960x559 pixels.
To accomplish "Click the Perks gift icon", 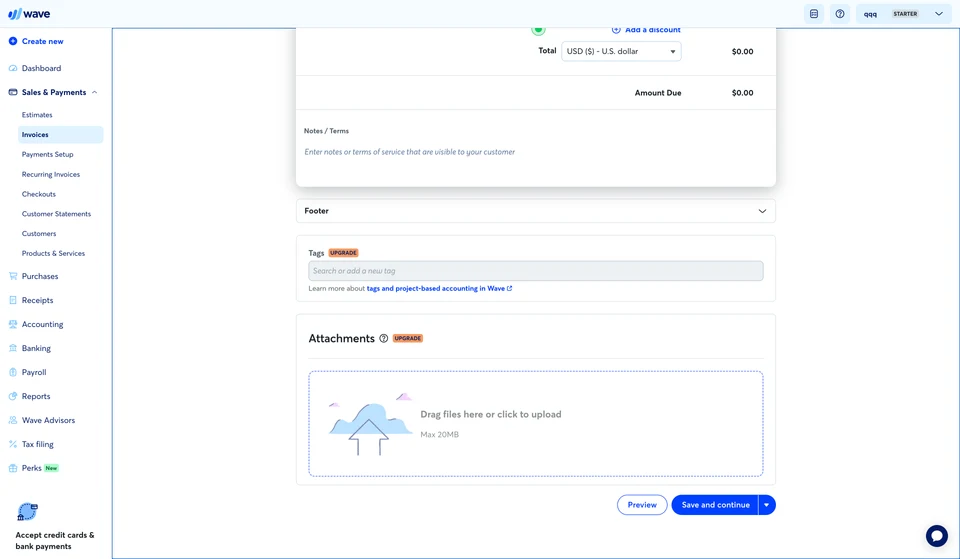I will [x=13, y=468].
